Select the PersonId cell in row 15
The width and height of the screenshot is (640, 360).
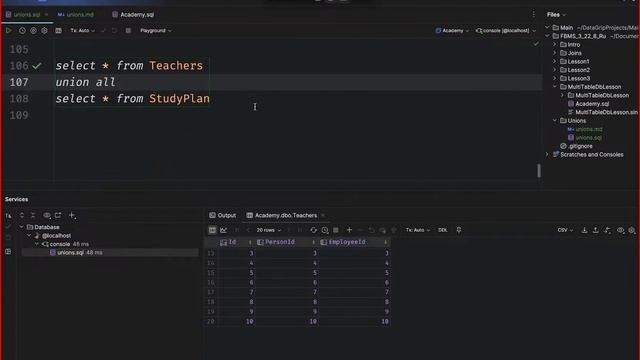click(287, 273)
